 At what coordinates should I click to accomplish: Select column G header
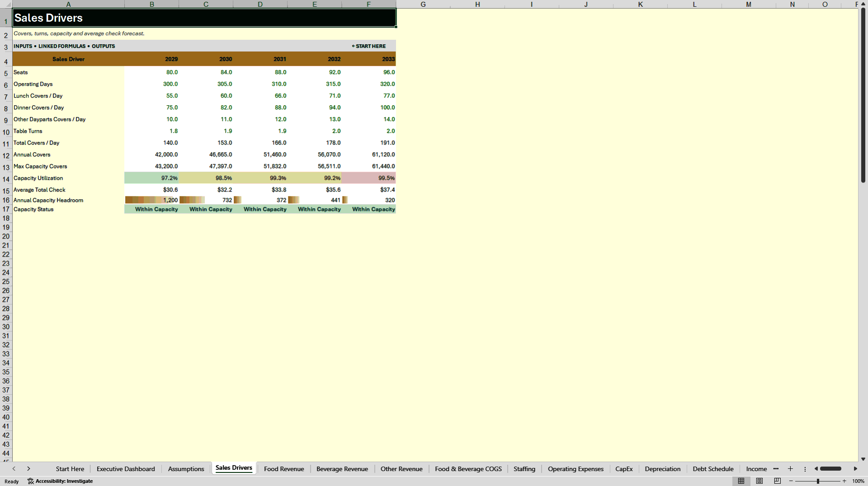pyautogui.click(x=423, y=4)
